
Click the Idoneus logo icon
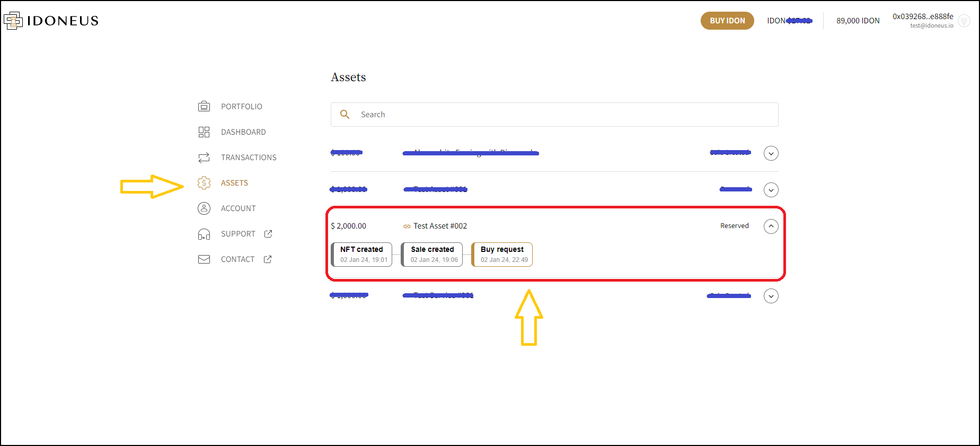(x=13, y=21)
